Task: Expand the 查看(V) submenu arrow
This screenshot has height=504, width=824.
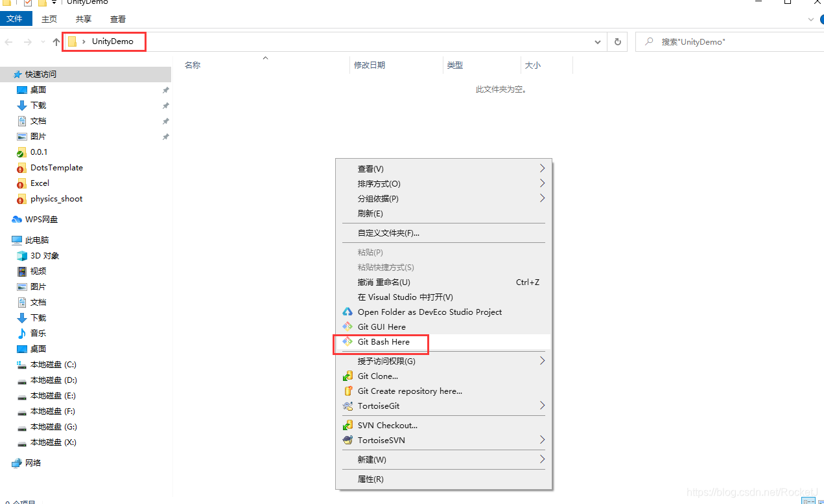Action: 543,168
